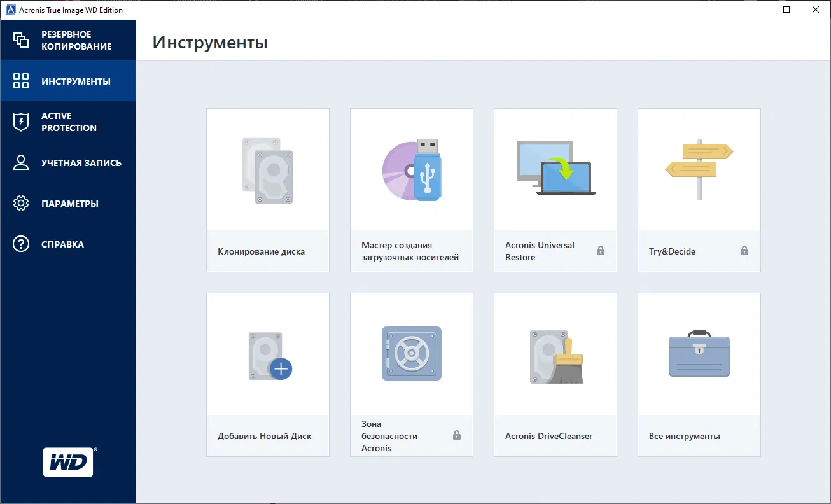Launch DriveCleanser via brush and disk icon

(557, 356)
